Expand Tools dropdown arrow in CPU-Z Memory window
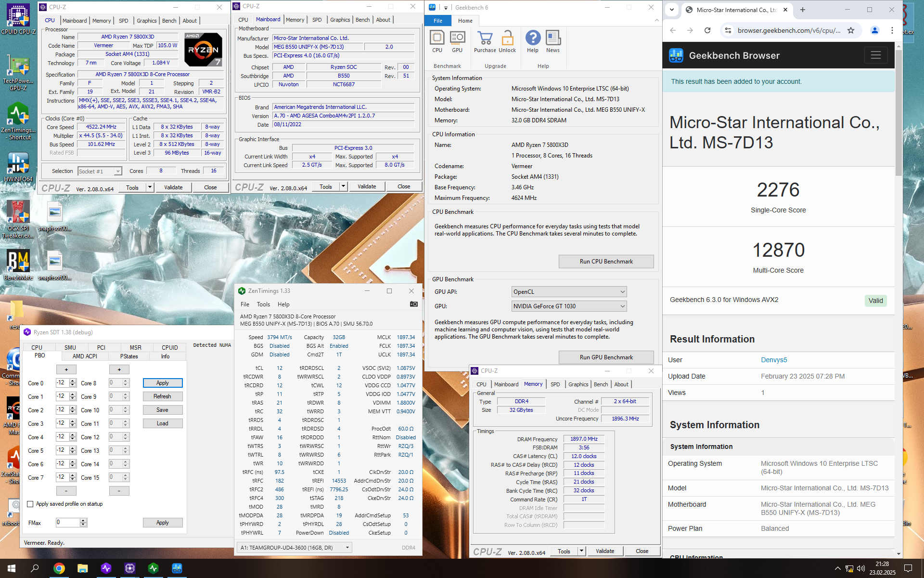Viewport: 924px width, 578px height. 581,551
